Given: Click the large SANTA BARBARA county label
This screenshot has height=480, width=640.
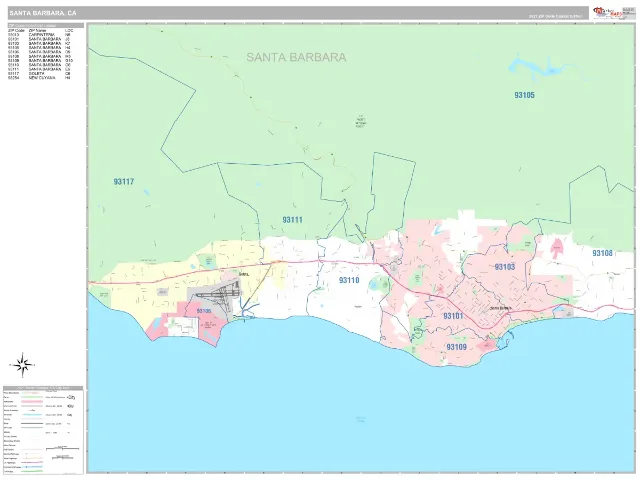Looking at the screenshot, I should pyautogui.click(x=296, y=57).
